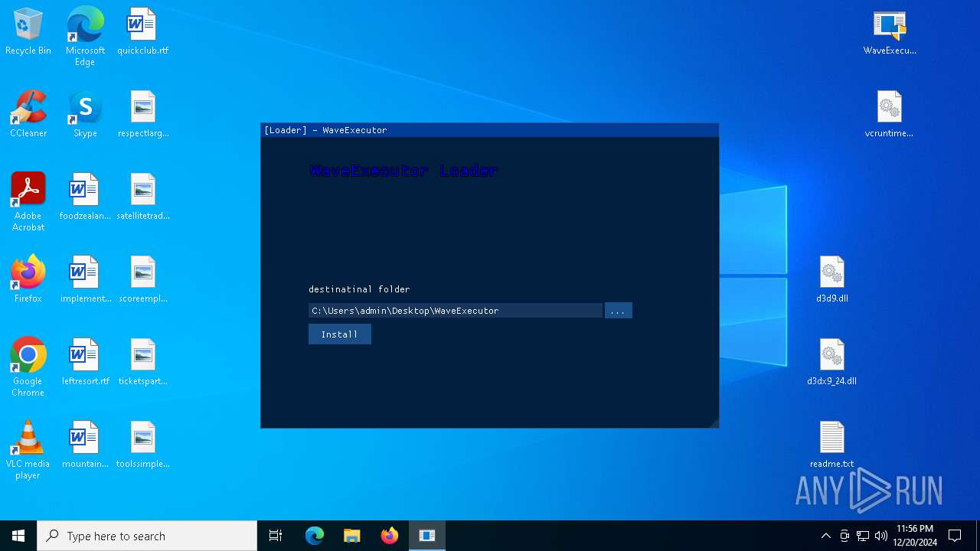This screenshot has width=980, height=551.
Task: Select the vcruntime... dll file icon
Action: click(889, 115)
